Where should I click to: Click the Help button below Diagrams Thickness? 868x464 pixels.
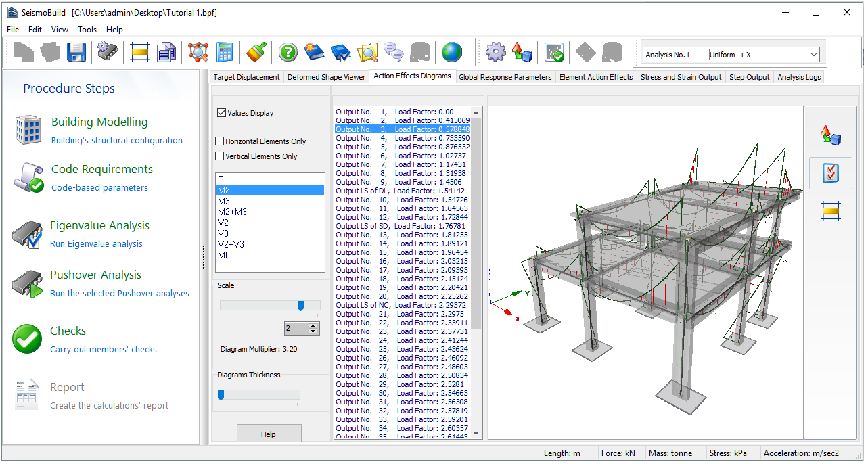(x=269, y=434)
